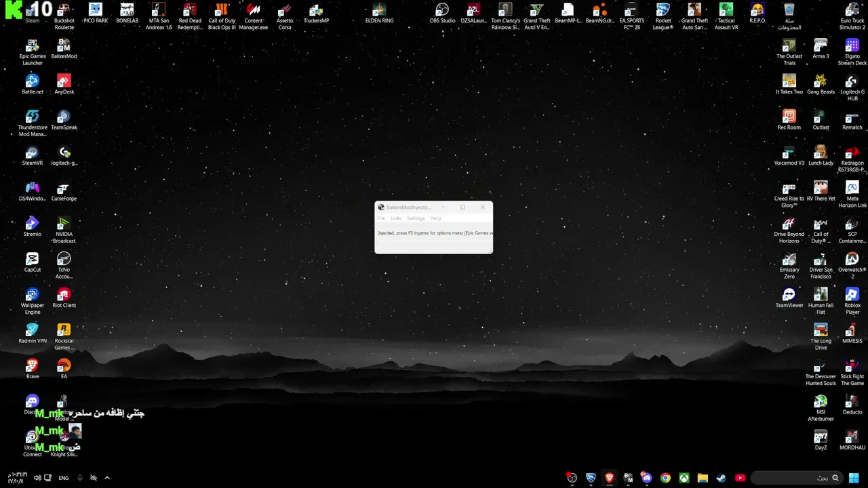Select the BONELAB desktop shortcut
This screenshot has height=488, width=868.
127,14
